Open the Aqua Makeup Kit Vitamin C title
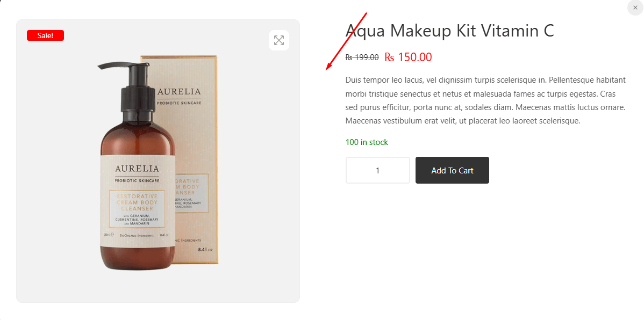 [x=449, y=31]
